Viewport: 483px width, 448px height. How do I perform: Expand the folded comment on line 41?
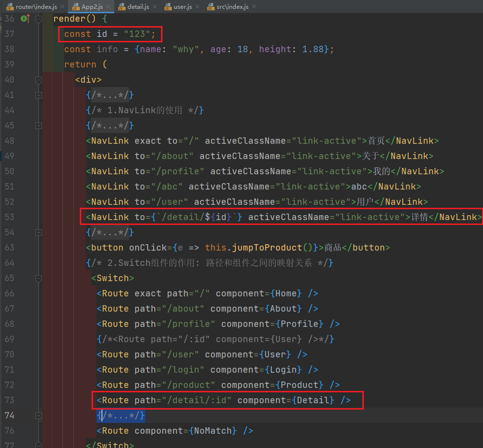(38, 95)
